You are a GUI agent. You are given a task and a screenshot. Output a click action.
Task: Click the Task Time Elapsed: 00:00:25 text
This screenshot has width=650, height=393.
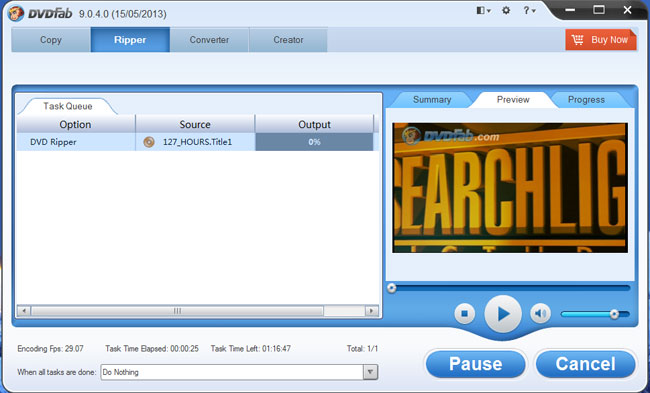[x=152, y=349]
